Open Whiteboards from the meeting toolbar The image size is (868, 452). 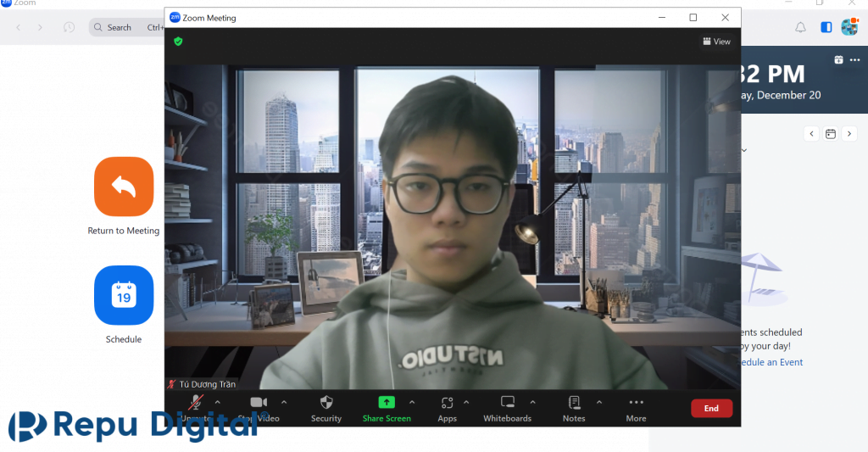(507, 403)
